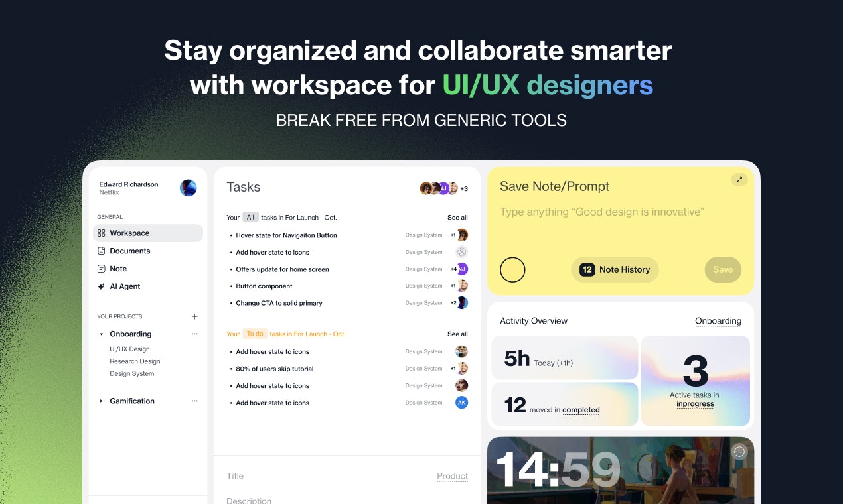Click assignee avatar on Hover state task
The height and width of the screenshot is (504, 843).
click(x=462, y=235)
